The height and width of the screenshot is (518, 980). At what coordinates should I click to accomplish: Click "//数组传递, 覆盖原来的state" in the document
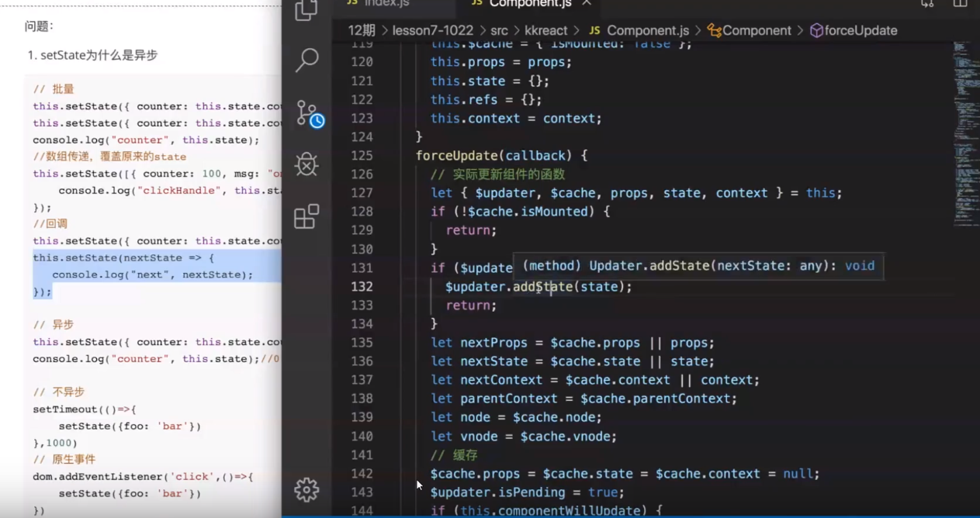(x=109, y=157)
